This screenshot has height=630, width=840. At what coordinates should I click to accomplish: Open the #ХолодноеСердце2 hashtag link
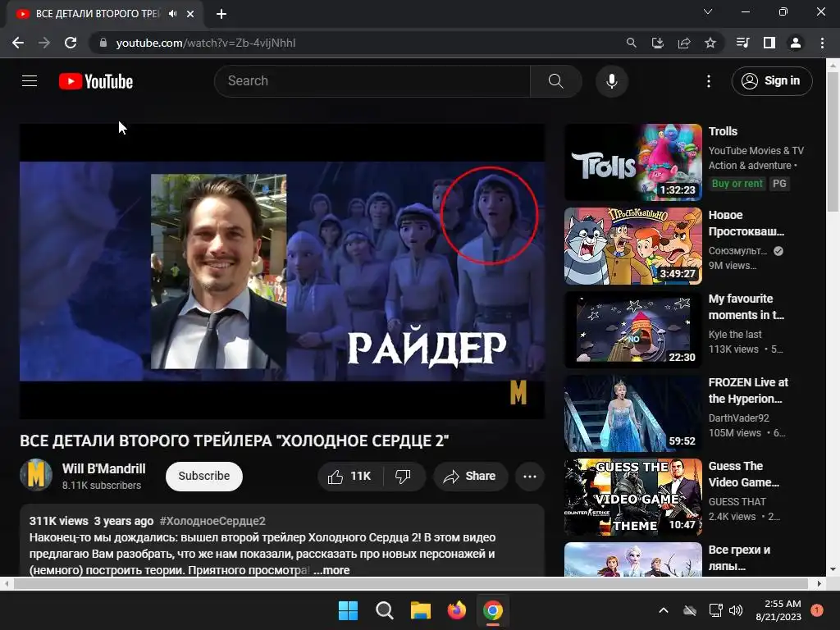(212, 521)
